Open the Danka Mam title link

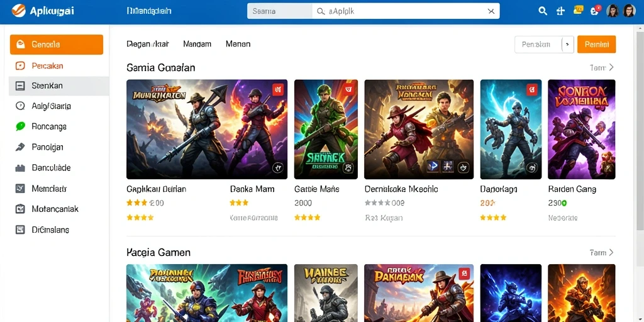(x=252, y=189)
